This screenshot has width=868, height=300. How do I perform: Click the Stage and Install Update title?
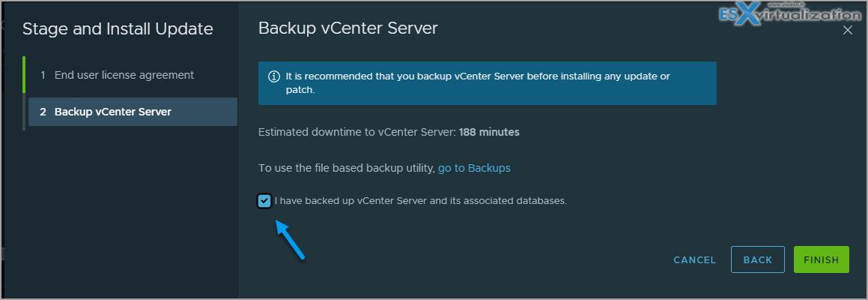(118, 29)
